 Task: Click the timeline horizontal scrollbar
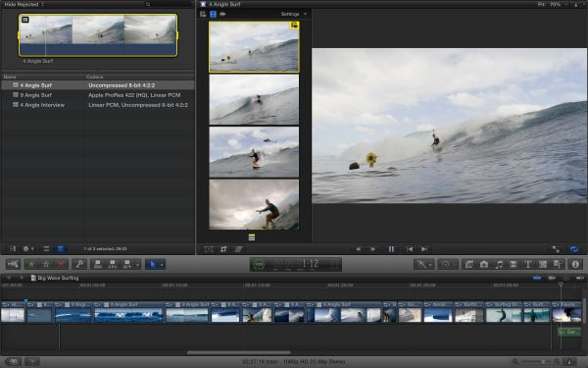238,352
